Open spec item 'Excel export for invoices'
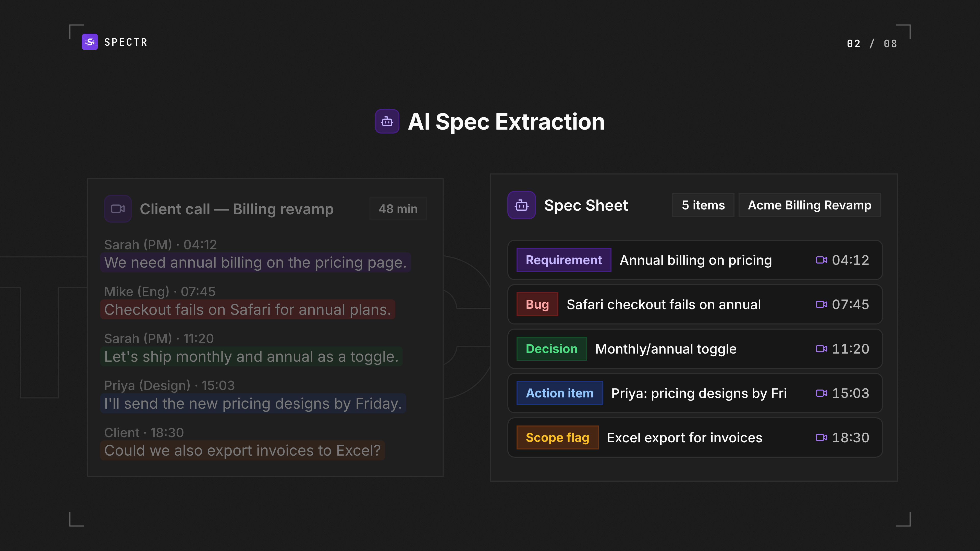980x551 pixels. 695,438
